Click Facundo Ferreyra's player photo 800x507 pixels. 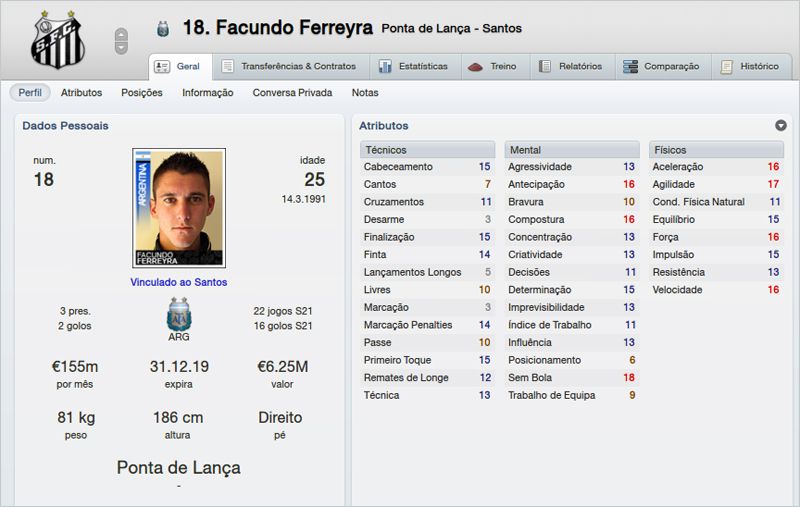click(178, 208)
